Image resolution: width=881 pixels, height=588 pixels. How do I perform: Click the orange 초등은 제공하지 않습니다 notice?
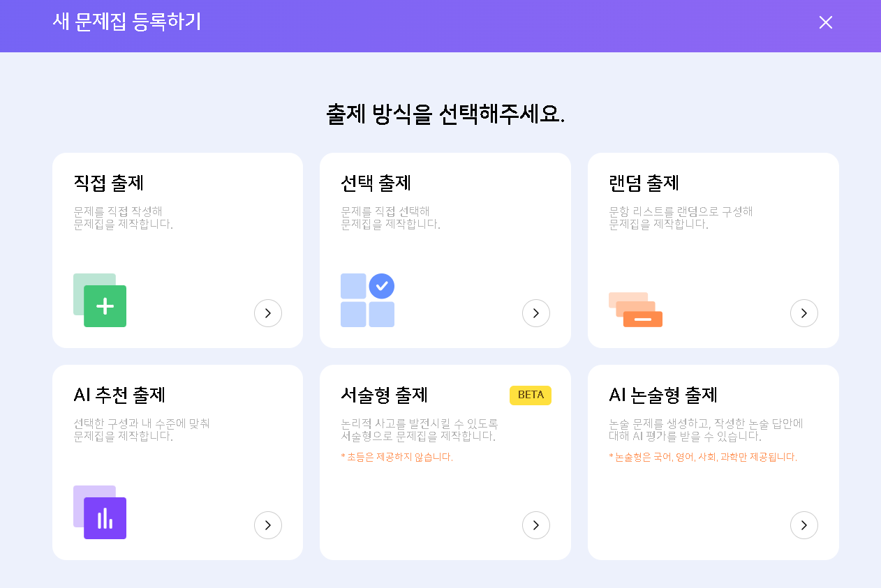(x=397, y=458)
